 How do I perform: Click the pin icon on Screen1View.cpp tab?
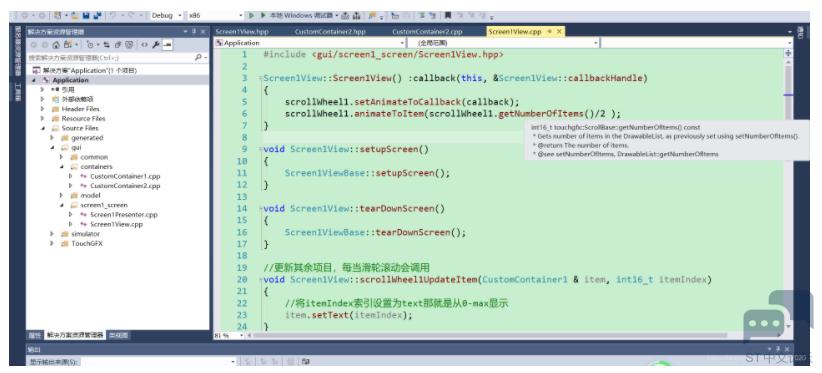[x=549, y=32]
